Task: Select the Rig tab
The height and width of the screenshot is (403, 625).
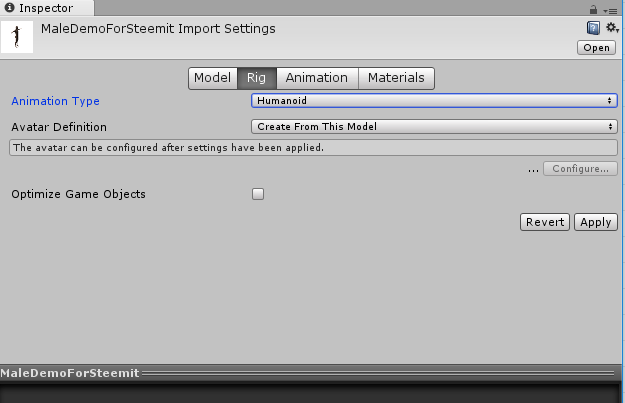Action: (255, 78)
